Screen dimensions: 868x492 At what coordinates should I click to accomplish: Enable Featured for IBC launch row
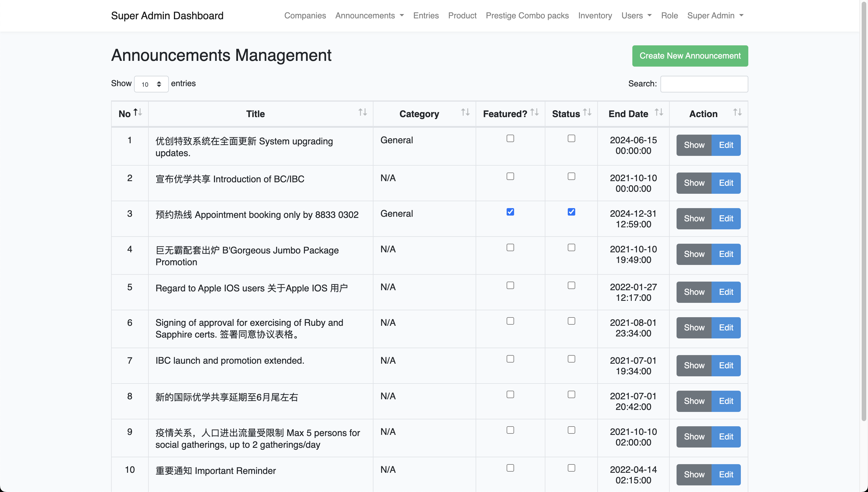[510, 359]
